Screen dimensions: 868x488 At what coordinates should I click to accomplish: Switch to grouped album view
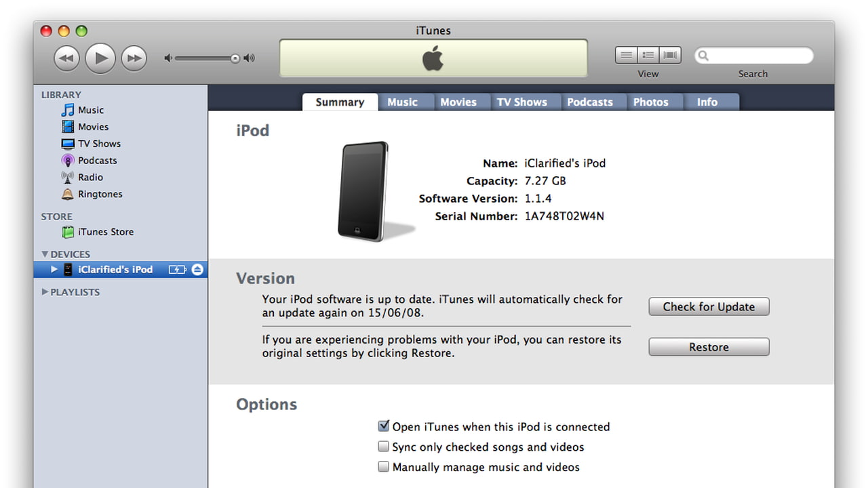click(648, 55)
